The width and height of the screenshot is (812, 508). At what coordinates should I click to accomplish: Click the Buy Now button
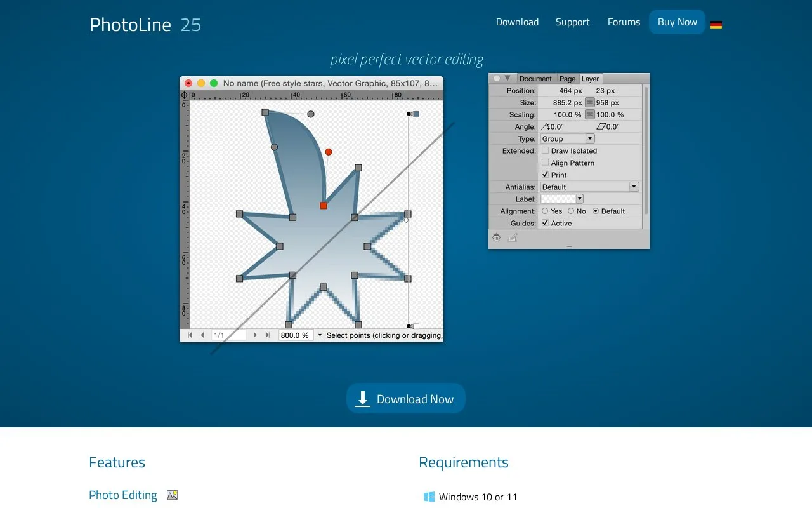tap(678, 22)
